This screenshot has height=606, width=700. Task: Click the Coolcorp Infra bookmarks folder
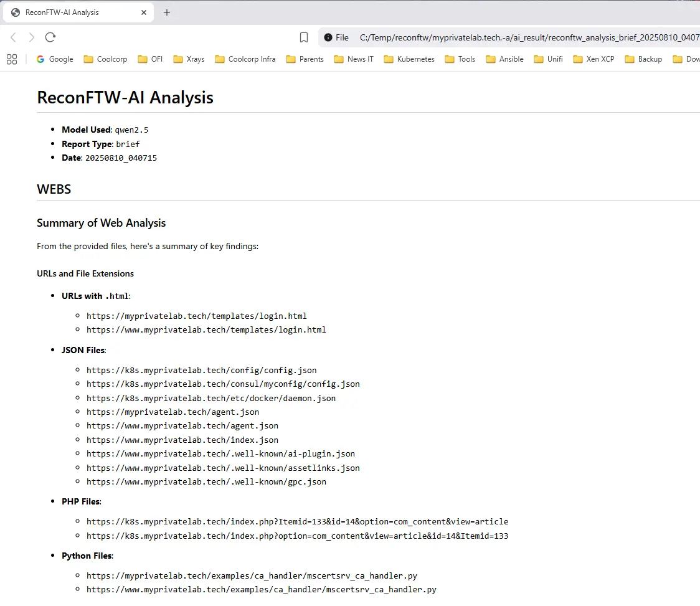point(245,59)
